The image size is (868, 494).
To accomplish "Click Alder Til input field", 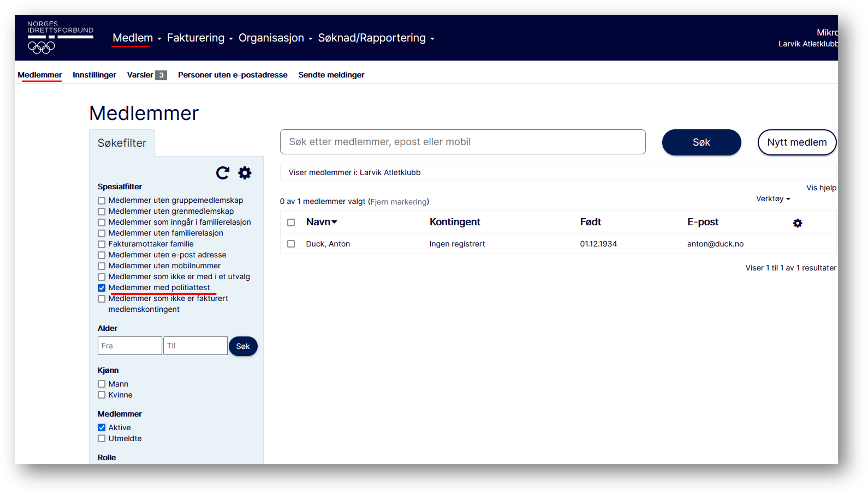I will [x=195, y=346].
